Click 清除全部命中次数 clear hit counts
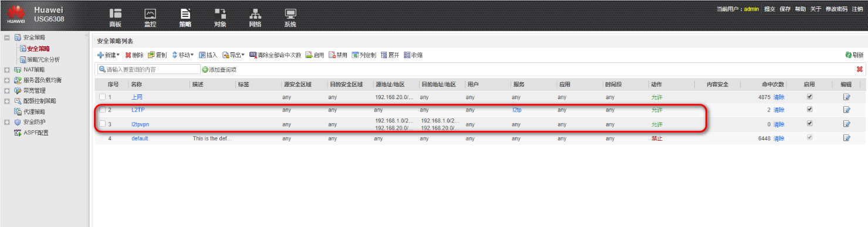The height and width of the screenshot is (227, 868). click(x=275, y=55)
